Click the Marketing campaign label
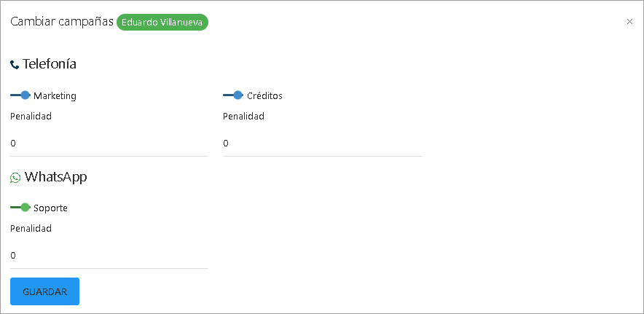This screenshot has height=314, width=644. point(55,96)
